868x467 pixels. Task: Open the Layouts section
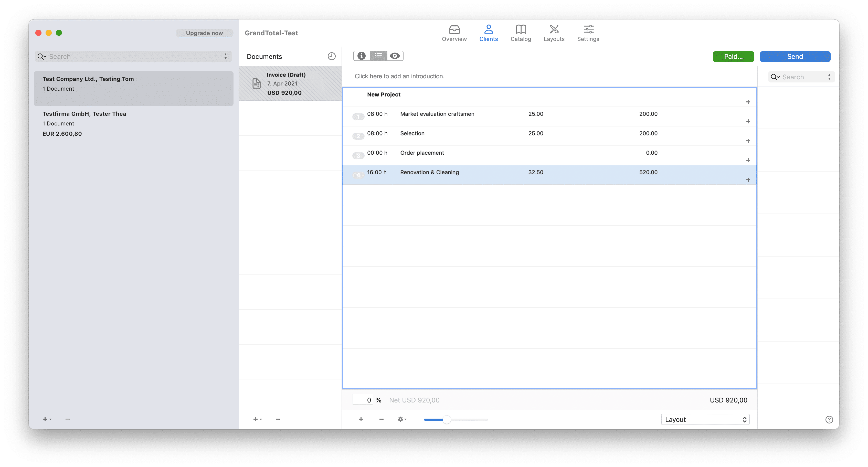pos(554,33)
